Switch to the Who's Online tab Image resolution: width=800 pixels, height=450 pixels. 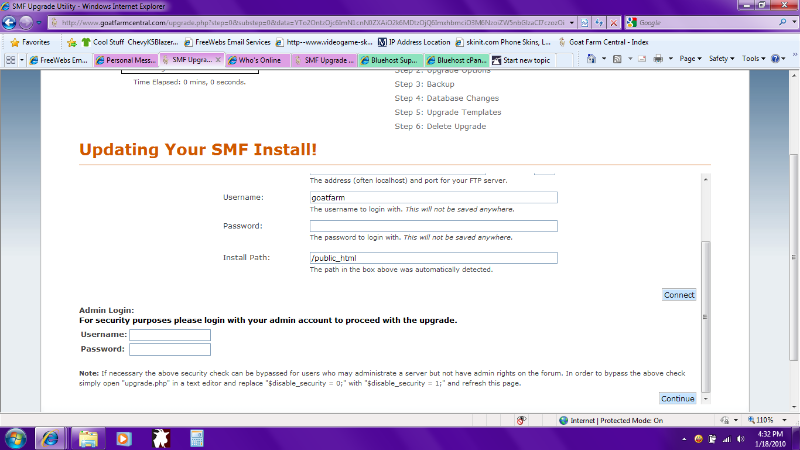[x=258, y=60]
